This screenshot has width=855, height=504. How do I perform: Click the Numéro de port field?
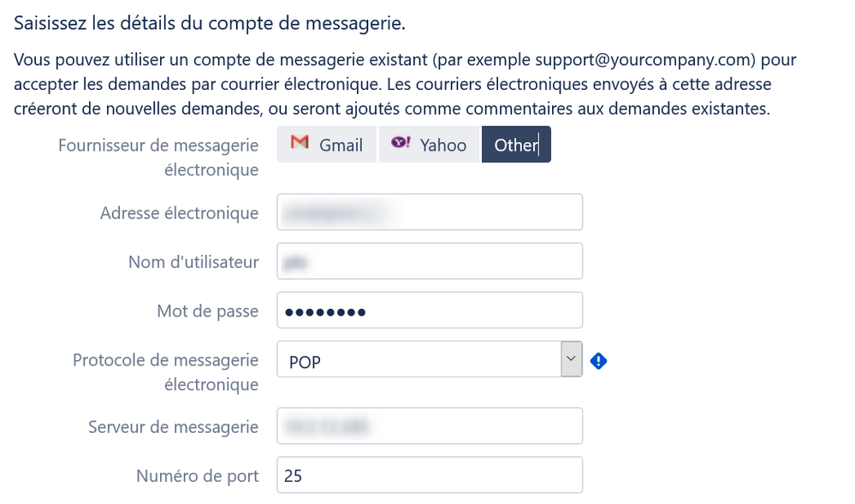[x=430, y=475]
